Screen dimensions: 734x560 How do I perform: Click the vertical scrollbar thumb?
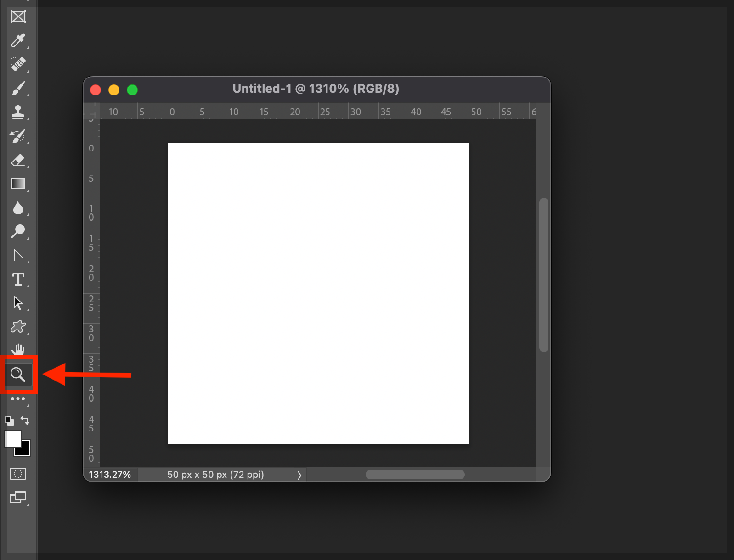coord(544,275)
